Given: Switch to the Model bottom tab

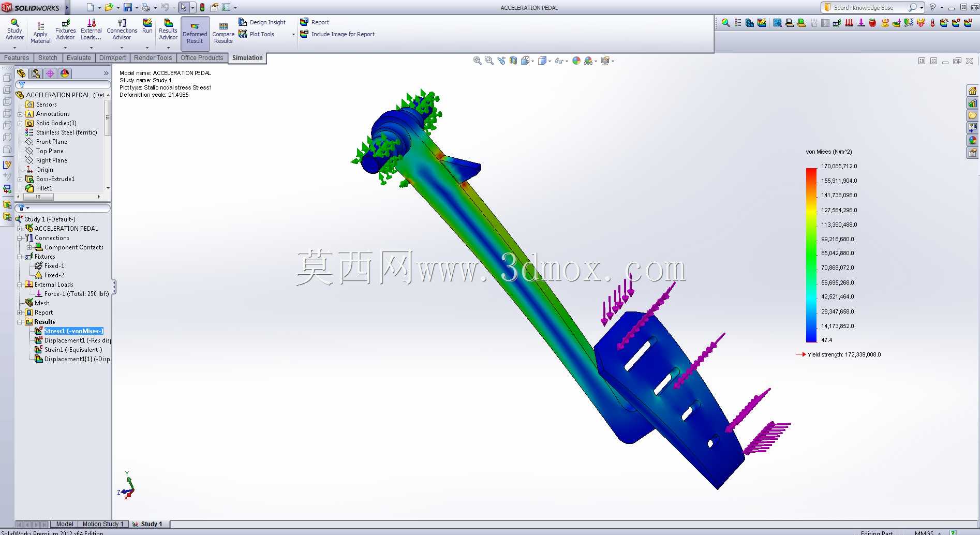Looking at the screenshot, I should [x=65, y=524].
